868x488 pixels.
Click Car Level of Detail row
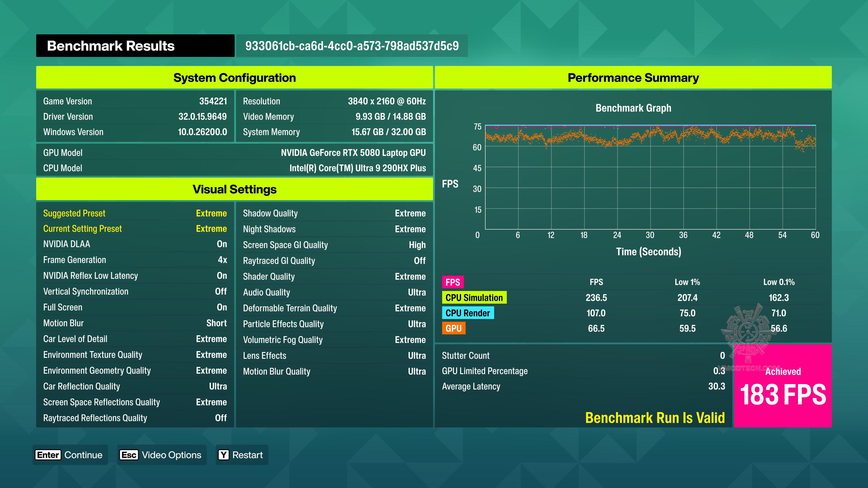click(x=135, y=339)
